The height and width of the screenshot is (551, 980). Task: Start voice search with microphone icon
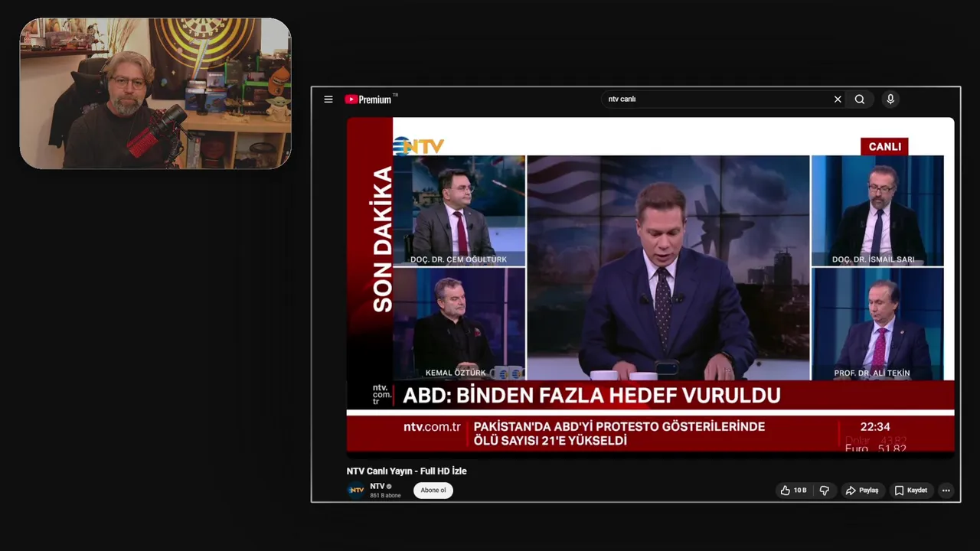890,99
